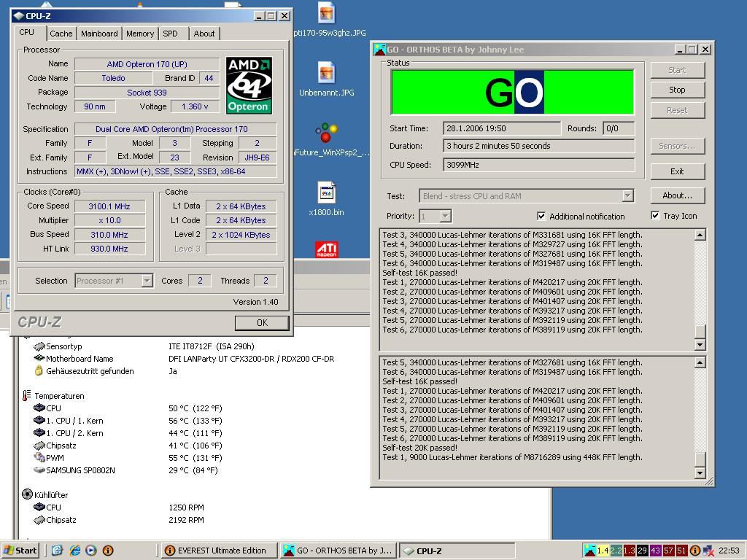Open the About... dialog in ORTHOS
The width and height of the screenshot is (747, 560).
[678, 195]
